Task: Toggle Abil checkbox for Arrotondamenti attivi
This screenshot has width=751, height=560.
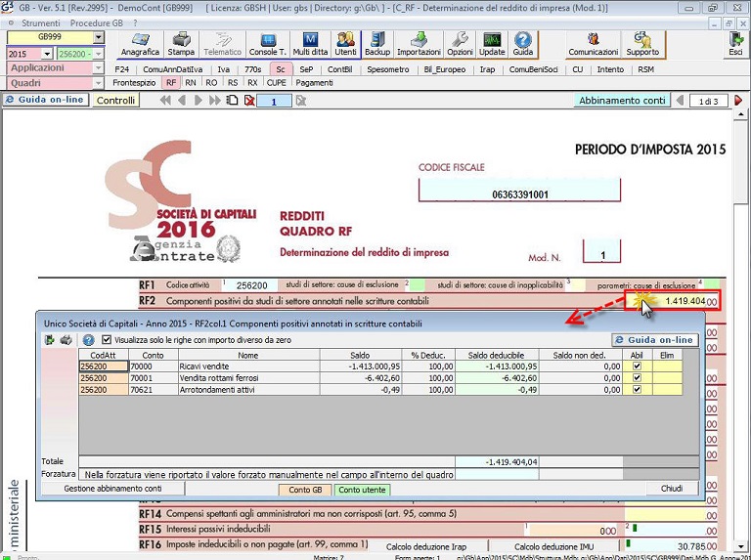Action: tap(637, 390)
